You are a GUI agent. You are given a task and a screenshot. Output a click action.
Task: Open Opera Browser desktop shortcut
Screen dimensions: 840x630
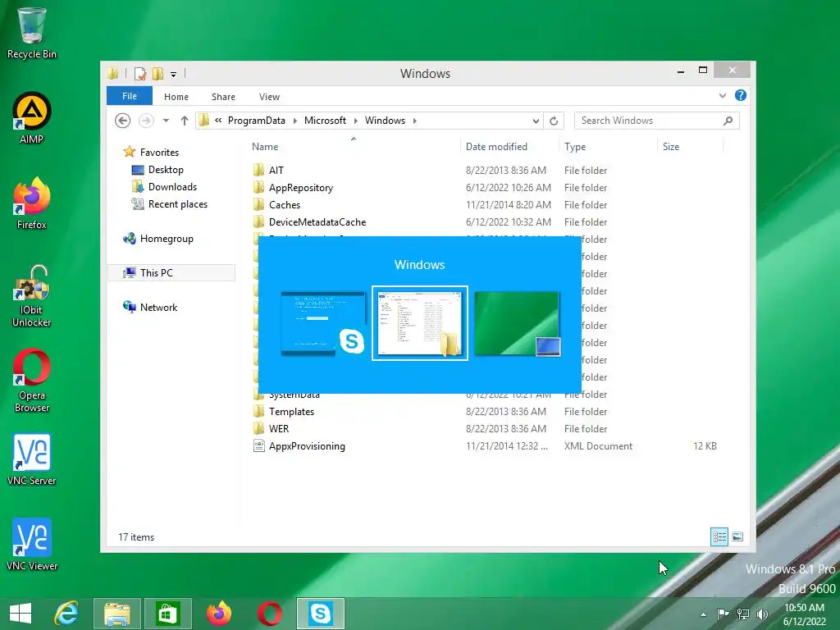32,381
